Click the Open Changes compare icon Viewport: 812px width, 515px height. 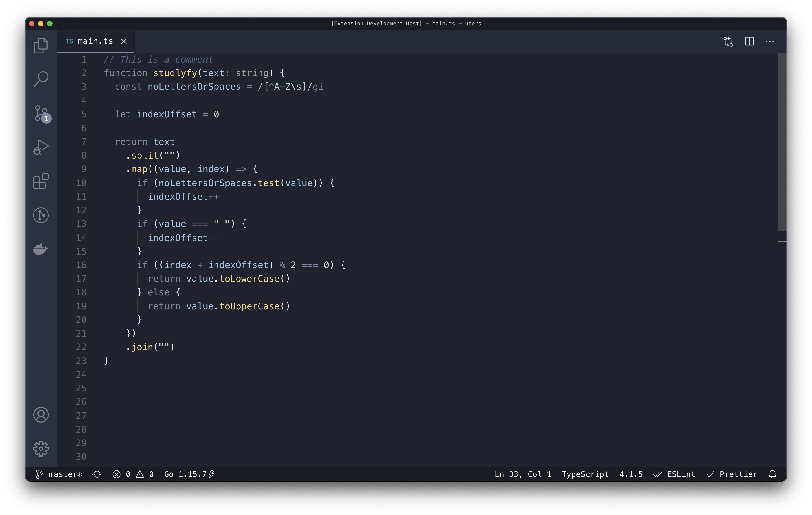coord(728,41)
